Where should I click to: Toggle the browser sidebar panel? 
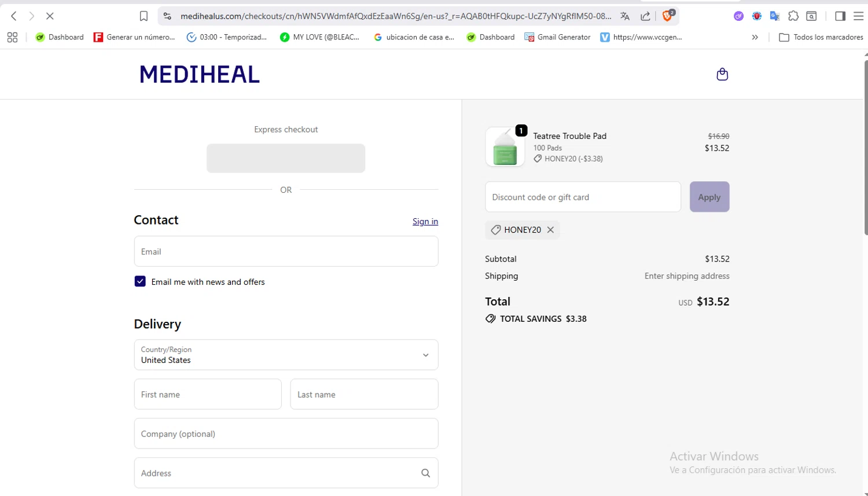point(840,16)
